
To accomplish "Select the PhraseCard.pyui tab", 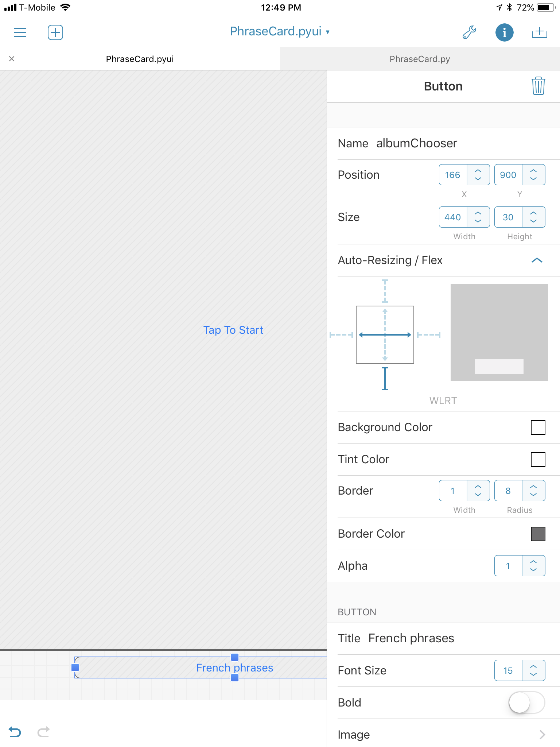I will [x=140, y=59].
